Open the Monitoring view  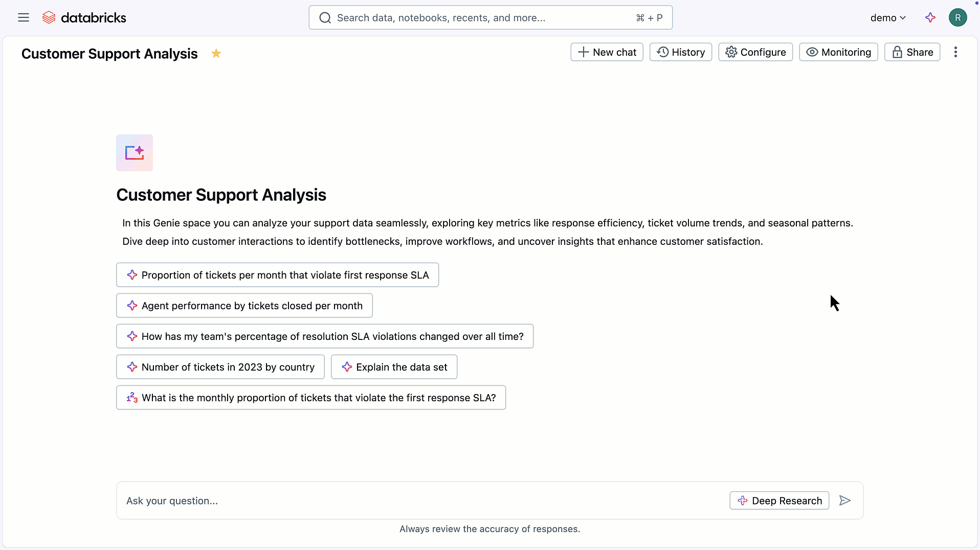(x=838, y=52)
